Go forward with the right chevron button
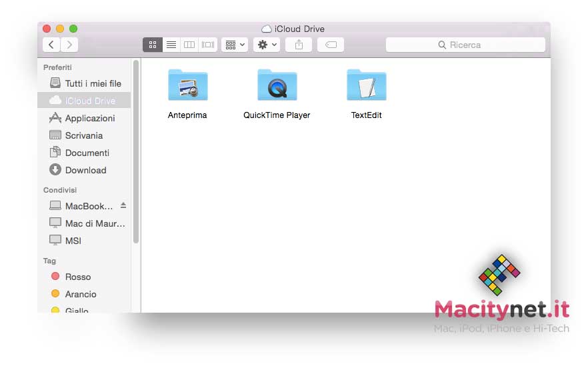Screen dimensions: 588x366 [x=69, y=45]
